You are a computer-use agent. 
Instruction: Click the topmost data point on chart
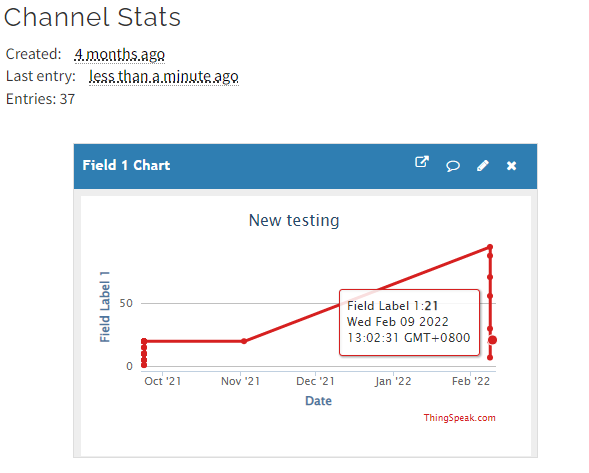point(490,247)
